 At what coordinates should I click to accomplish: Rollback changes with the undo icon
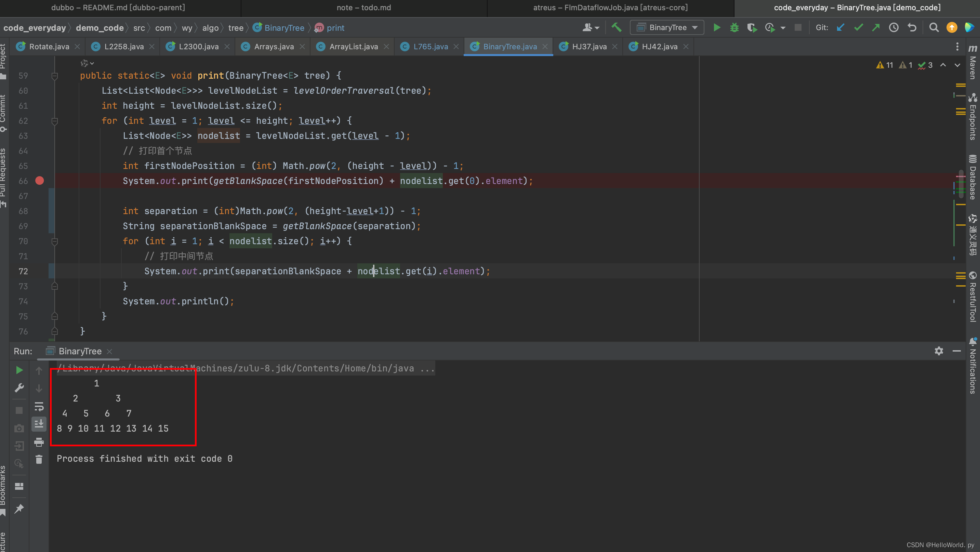coord(912,27)
